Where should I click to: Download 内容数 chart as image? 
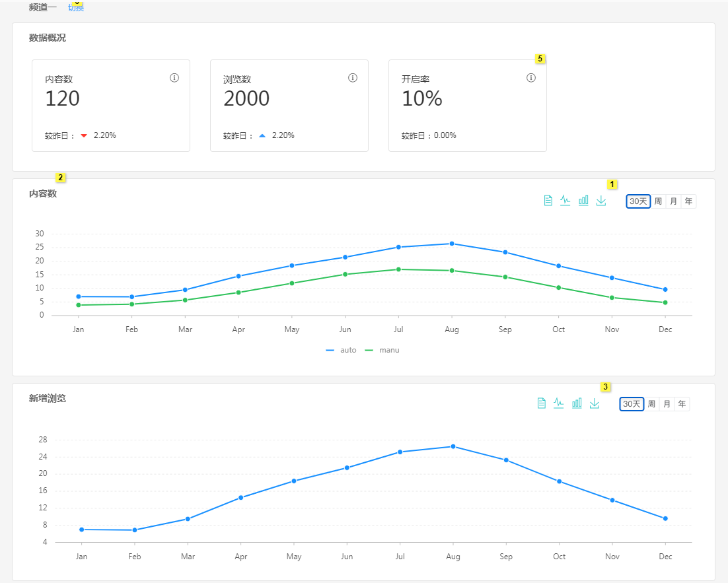601,201
